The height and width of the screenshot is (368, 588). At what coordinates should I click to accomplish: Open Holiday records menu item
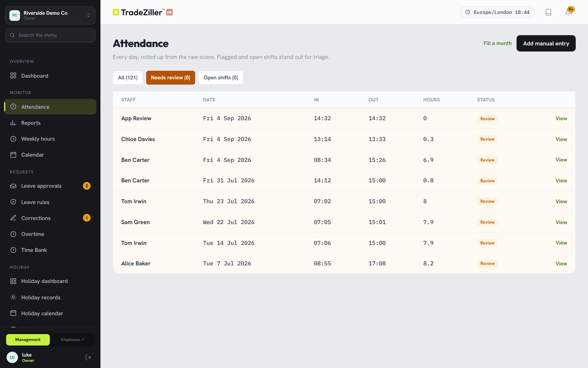pos(50,297)
